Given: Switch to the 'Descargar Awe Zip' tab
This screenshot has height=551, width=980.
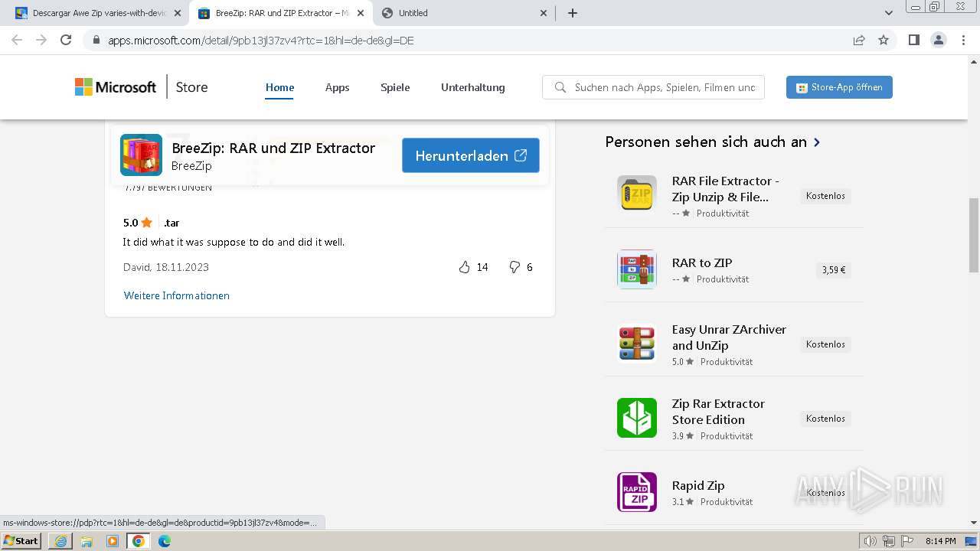Looking at the screenshot, I should (x=97, y=13).
